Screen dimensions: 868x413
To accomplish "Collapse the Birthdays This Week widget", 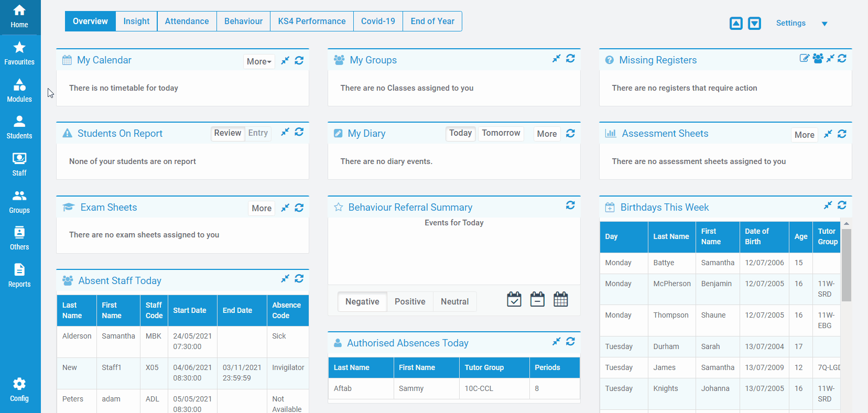I will (828, 205).
